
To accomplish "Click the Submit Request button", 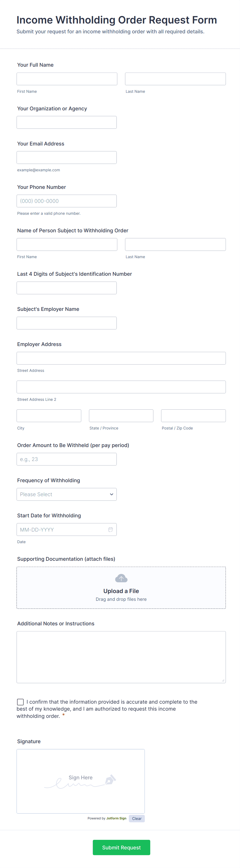I will pyautogui.click(x=121, y=847).
